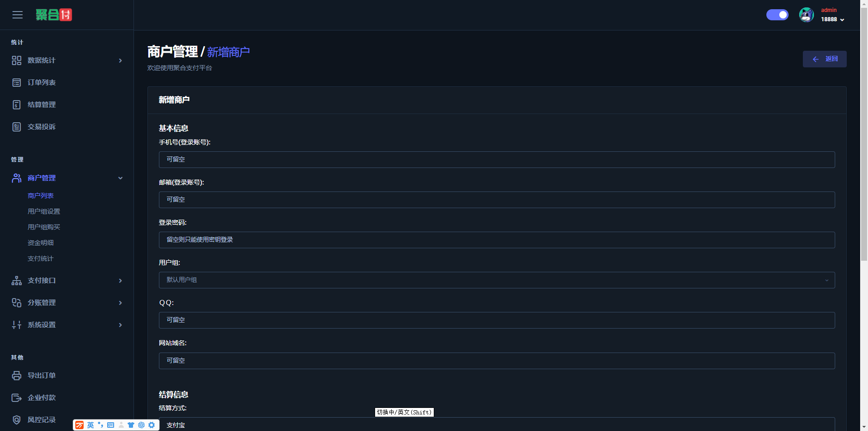868x431 pixels.
Task: Click the 手机号 input field
Action: tap(497, 160)
